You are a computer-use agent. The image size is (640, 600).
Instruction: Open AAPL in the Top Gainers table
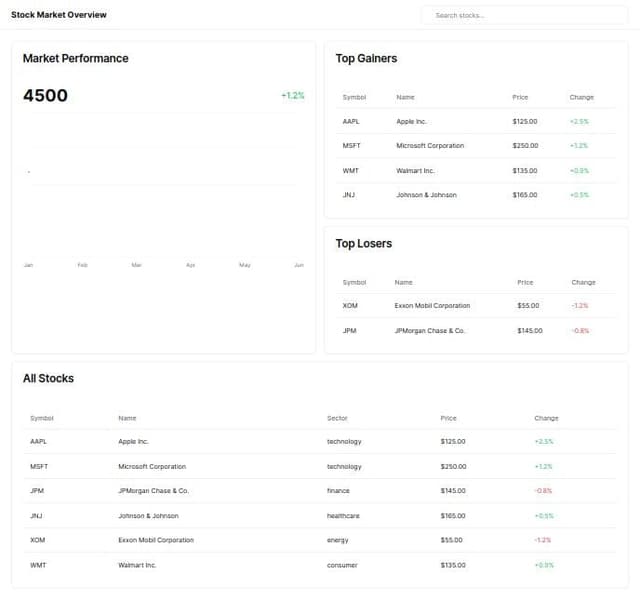point(351,122)
